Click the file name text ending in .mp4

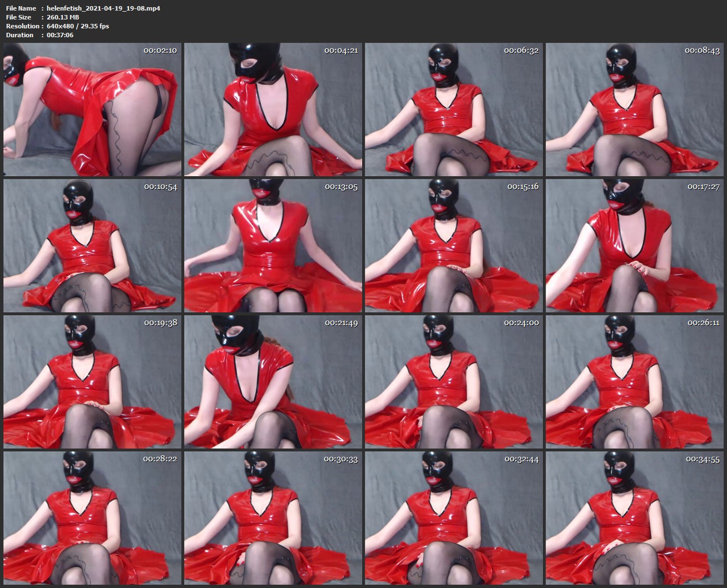(103, 8)
